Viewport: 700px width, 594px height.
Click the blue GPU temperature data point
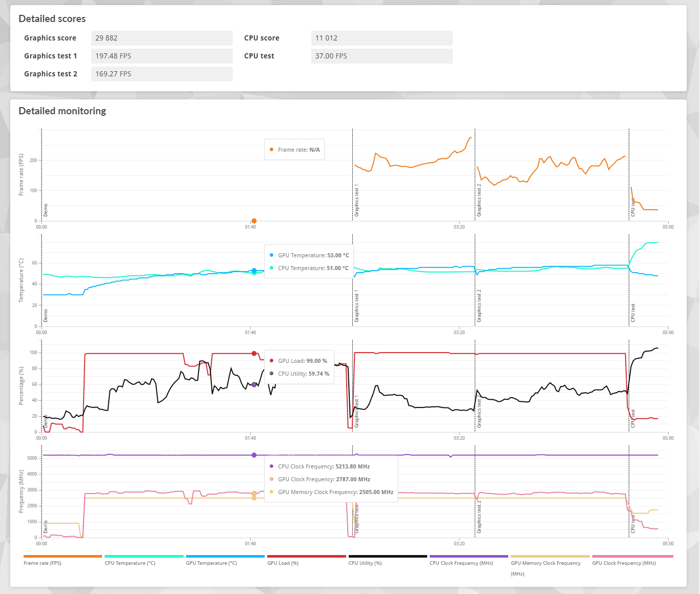tap(254, 270)
